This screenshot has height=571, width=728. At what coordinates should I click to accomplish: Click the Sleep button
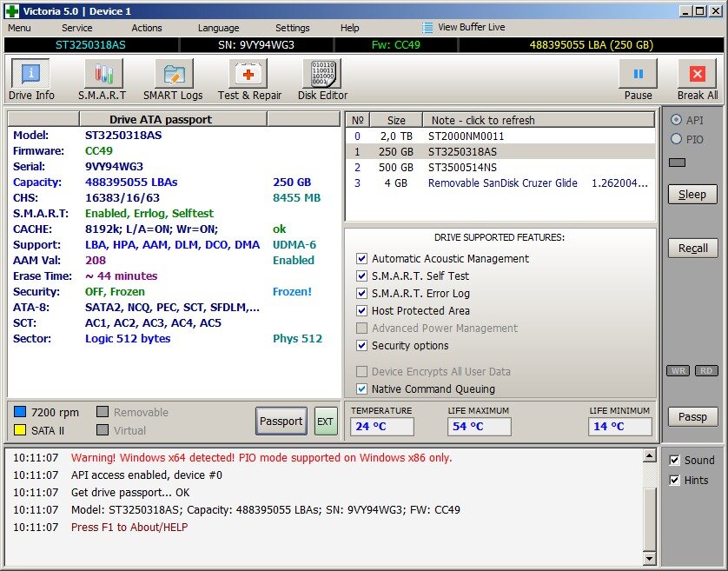coord(692,194)
